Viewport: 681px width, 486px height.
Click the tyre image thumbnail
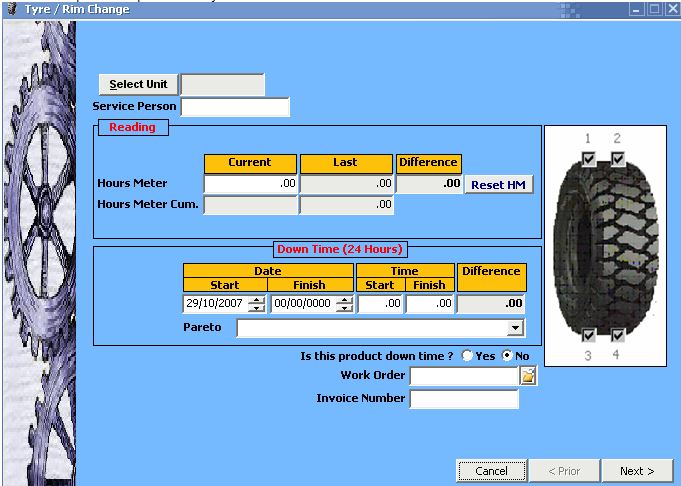pos(603,246)
